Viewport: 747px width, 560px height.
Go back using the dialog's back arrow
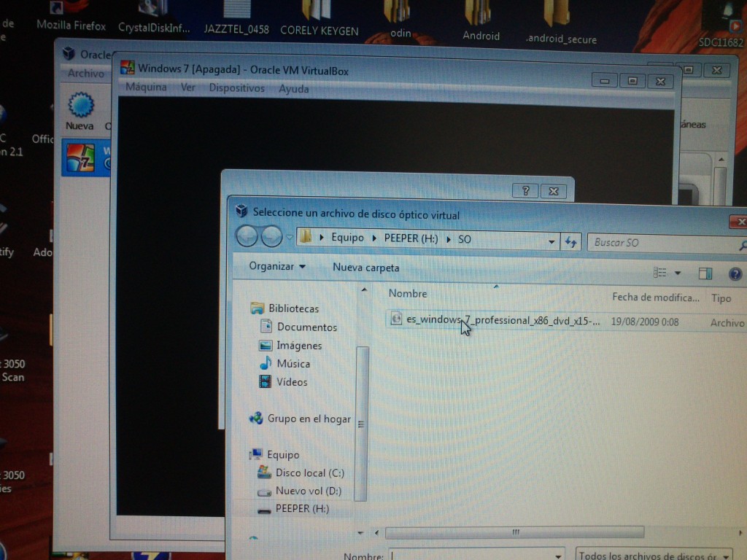tap(247, 236)
